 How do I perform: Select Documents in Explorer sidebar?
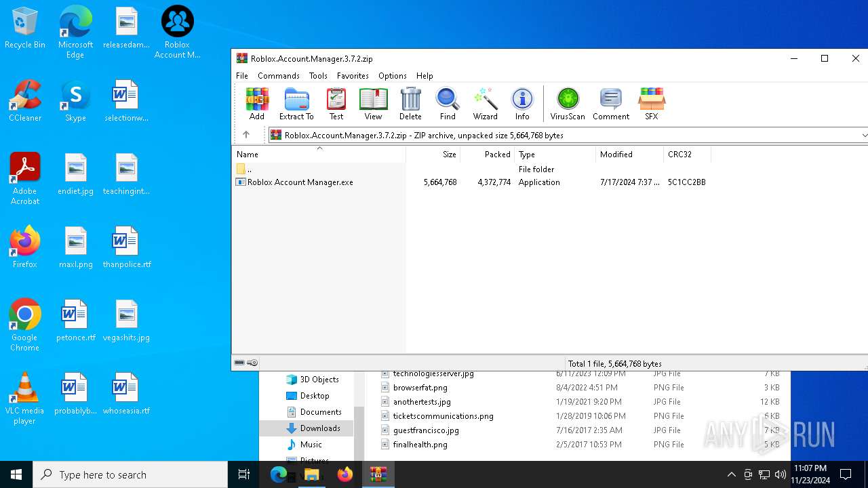click(x=314, y=412)
